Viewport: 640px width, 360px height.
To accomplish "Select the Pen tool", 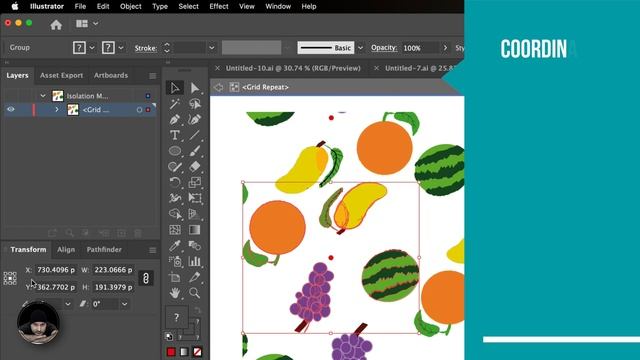I will (175, 120).
